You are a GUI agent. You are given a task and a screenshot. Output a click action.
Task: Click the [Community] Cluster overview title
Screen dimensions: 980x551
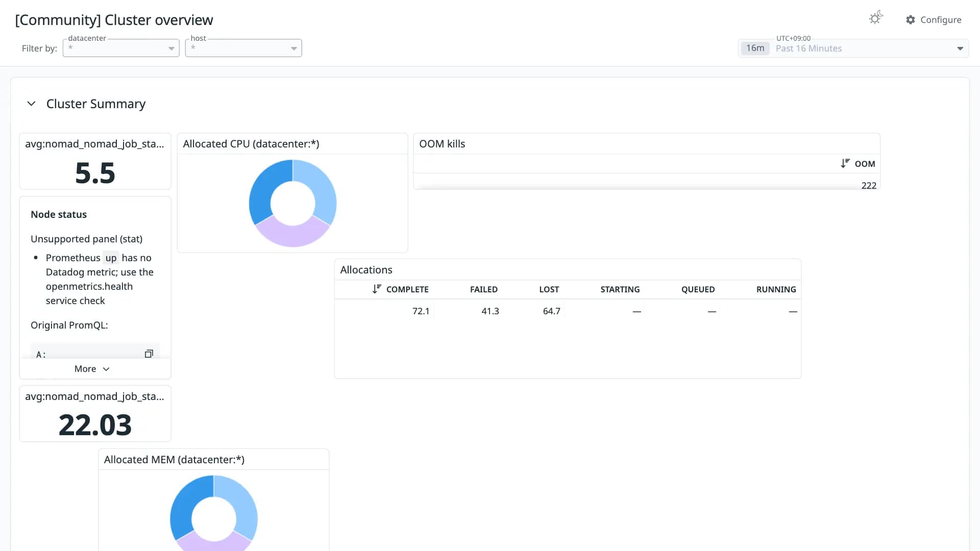(x=114, y=20)
